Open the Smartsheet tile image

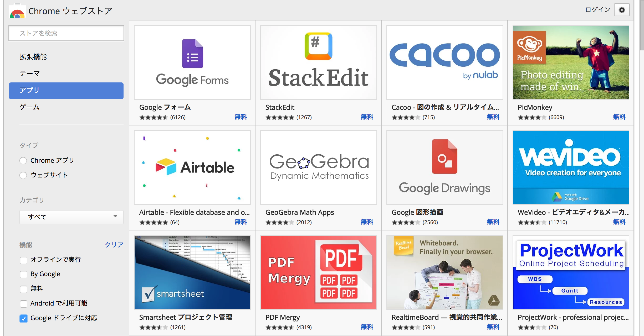192,272
